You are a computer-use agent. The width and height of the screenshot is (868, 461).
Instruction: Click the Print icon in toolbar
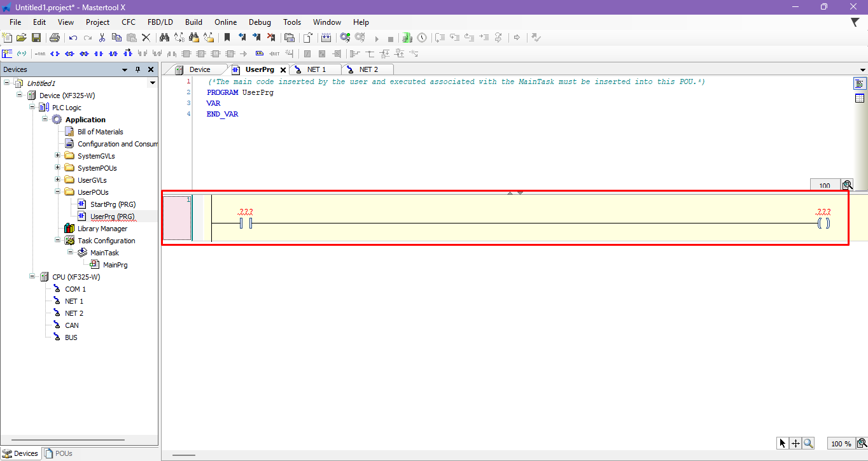(x=54, y=38)
